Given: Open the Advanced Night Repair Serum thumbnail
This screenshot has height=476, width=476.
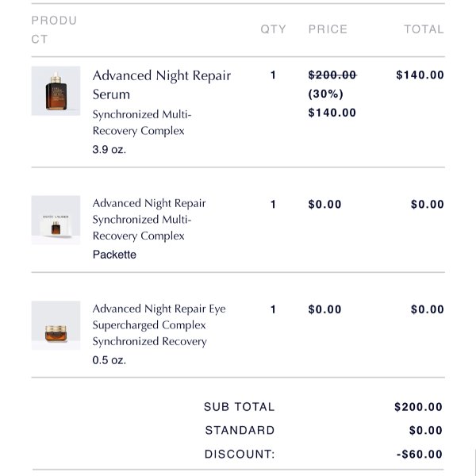Looking at the screenshot, I should click(56, 90).
